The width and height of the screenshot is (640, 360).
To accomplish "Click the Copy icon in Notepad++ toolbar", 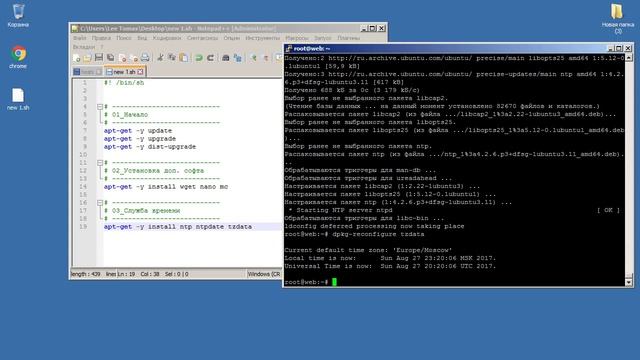I will pyautogui.click(x=172, y=58).
